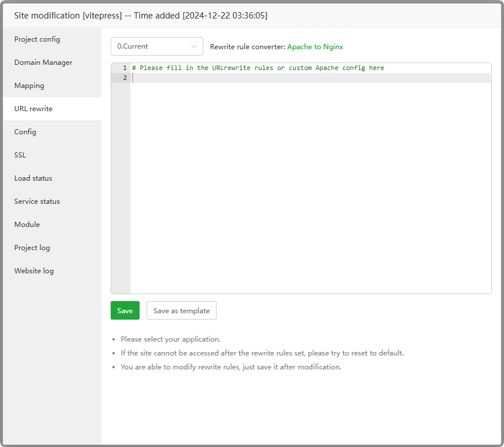Open the 0.Current rewrite template dropdown

pyautogui.click(x=151, y=46)
